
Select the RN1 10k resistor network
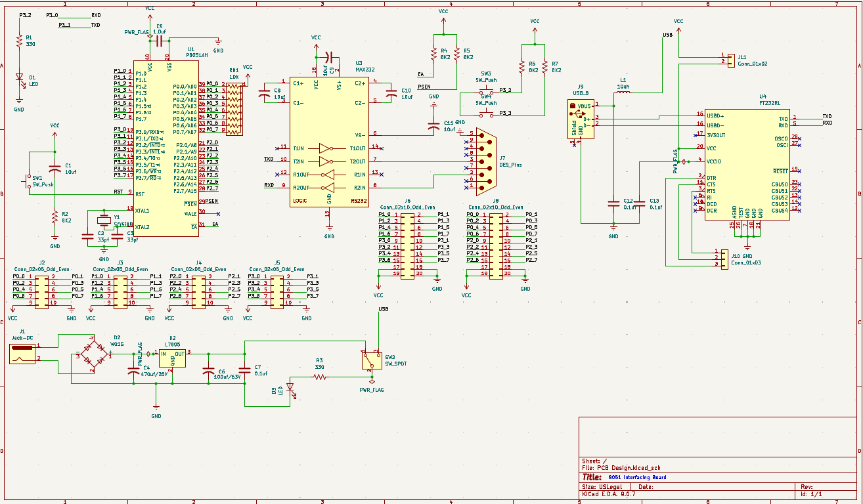point(234,108)
